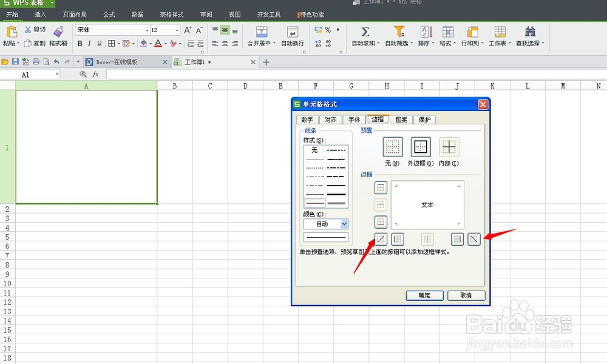Click the increase indent icon

(200, 44)
